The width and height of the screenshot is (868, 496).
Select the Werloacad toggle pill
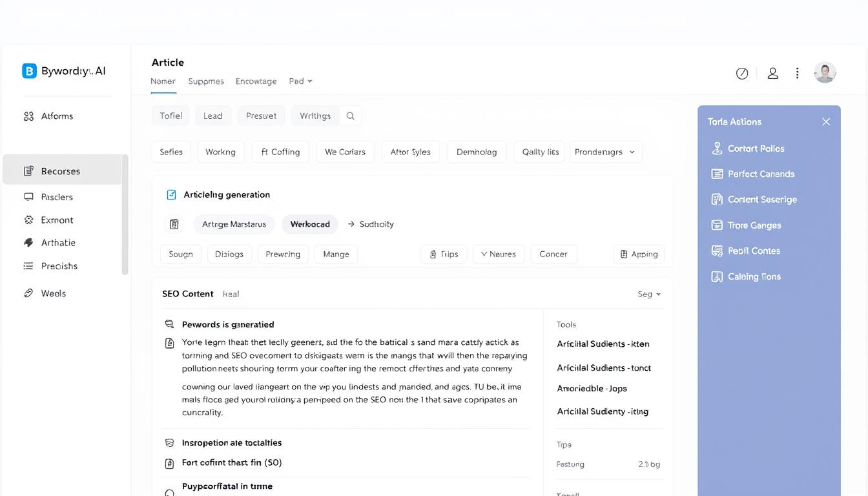310,223
